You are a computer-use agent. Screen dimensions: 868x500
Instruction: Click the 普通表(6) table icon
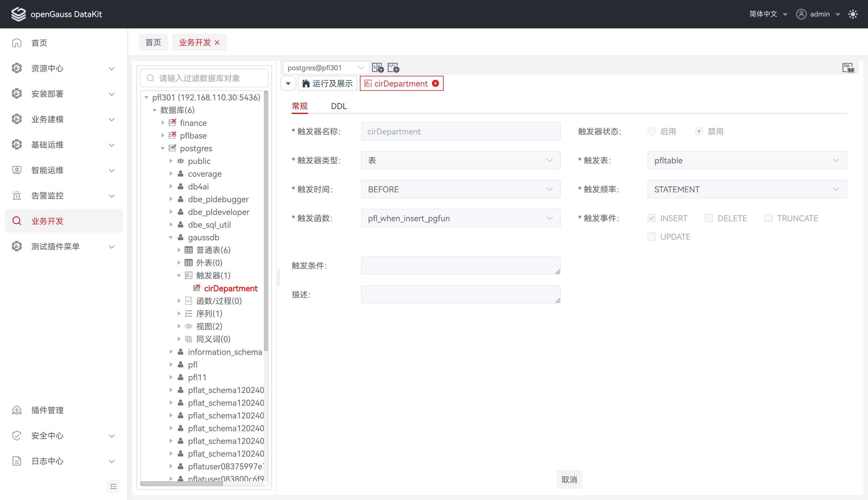[x=189, y=250]
